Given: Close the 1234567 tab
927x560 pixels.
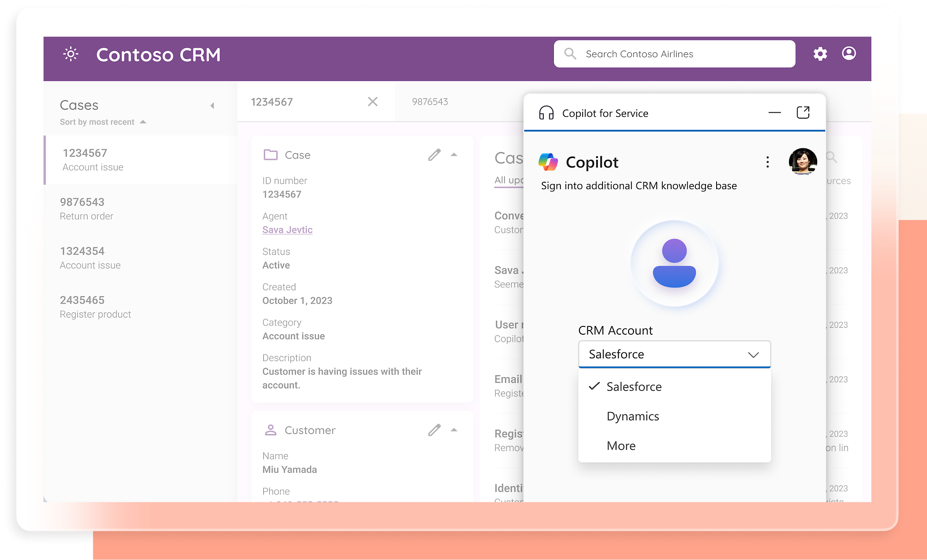Looking at the screenshot, I should coord(373,102).
